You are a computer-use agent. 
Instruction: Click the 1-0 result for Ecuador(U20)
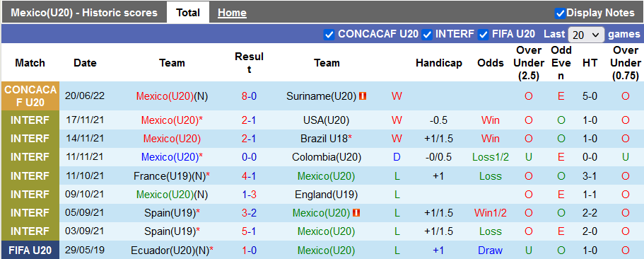[249, 251]
